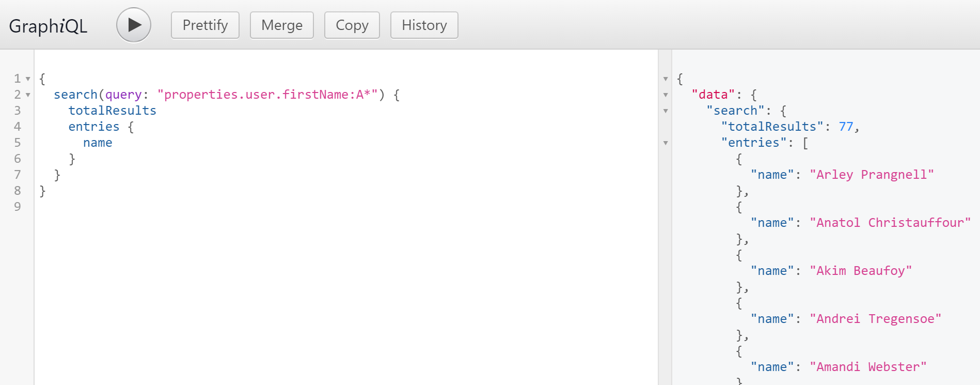980x385 pixels.
Task: Click the totalResults field in the query editor
Action: (x=112, y=111)
